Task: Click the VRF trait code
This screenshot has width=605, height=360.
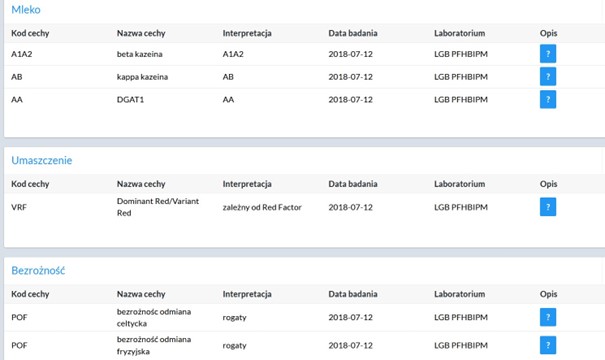Action: click(19, 207)
